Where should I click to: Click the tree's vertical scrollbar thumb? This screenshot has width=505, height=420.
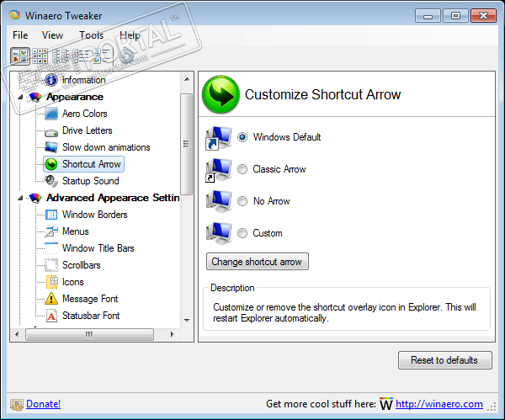click(186, 144)
